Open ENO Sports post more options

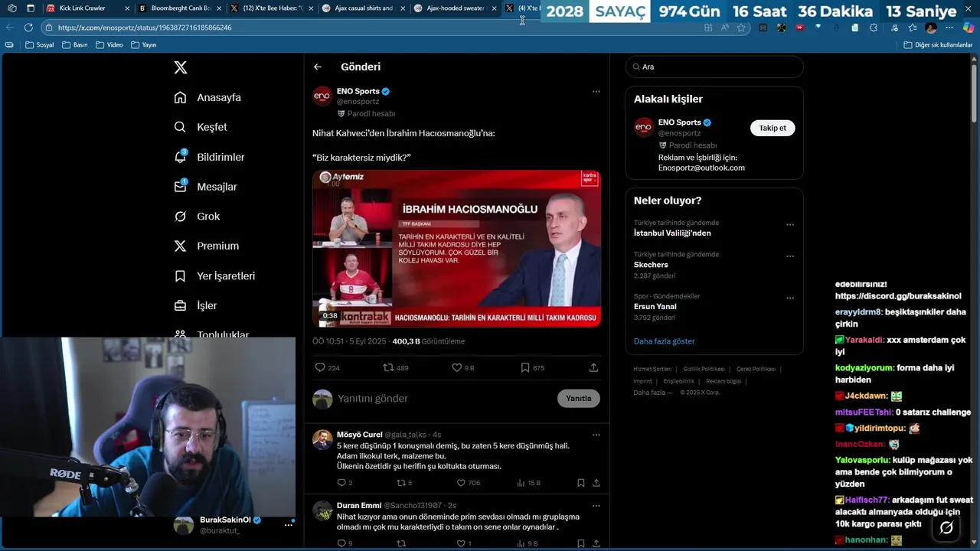coord(596,91)
